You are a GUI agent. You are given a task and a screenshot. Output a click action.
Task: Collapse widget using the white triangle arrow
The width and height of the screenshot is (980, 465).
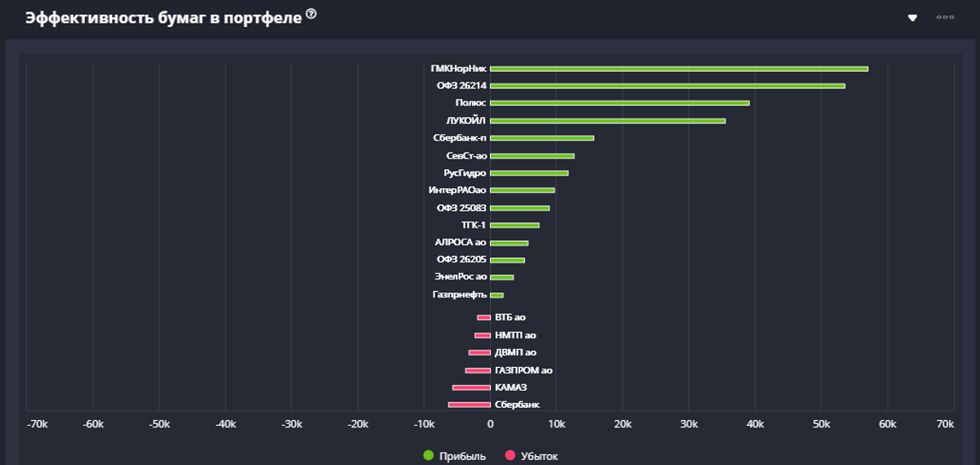click(912, 17)
